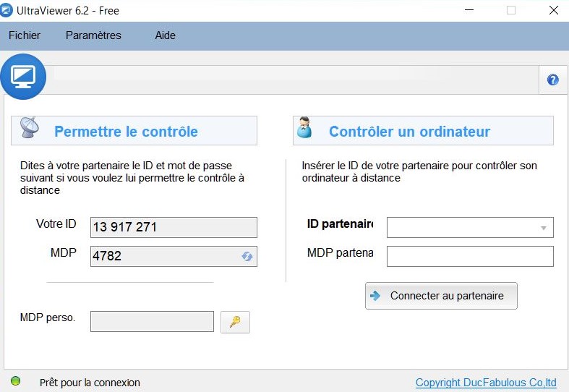Open the Fichier menu

point(25,35)
